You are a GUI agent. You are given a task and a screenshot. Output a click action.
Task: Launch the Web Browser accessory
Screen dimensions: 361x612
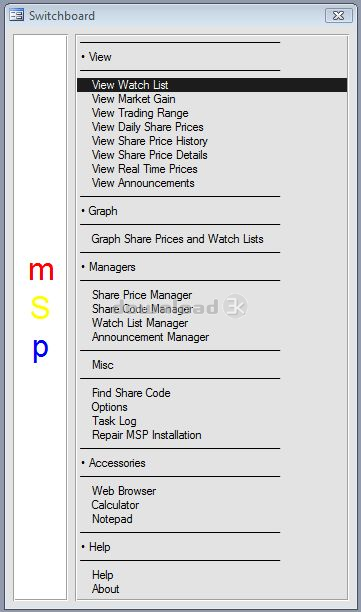click(x=124, y=491)
